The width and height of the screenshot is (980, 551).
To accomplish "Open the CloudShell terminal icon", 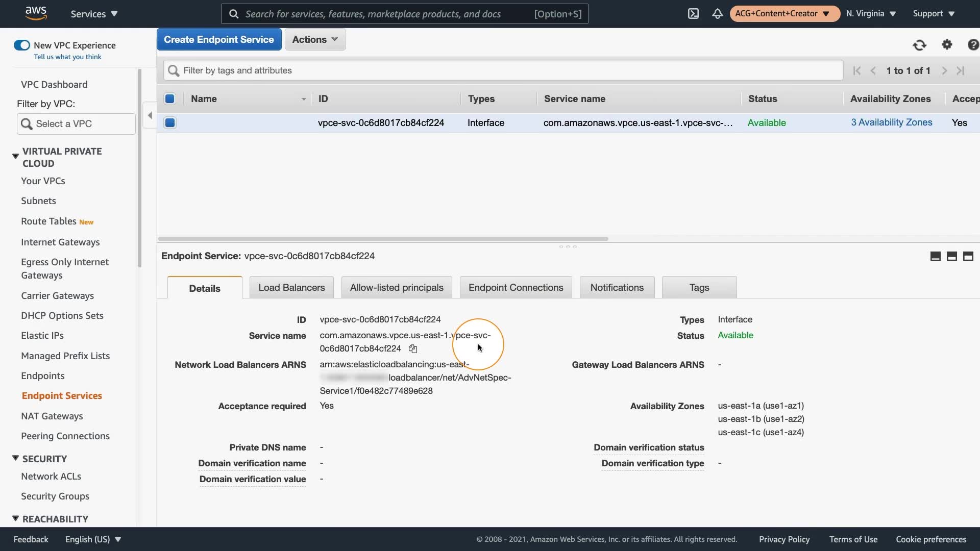I will (693, 14).
